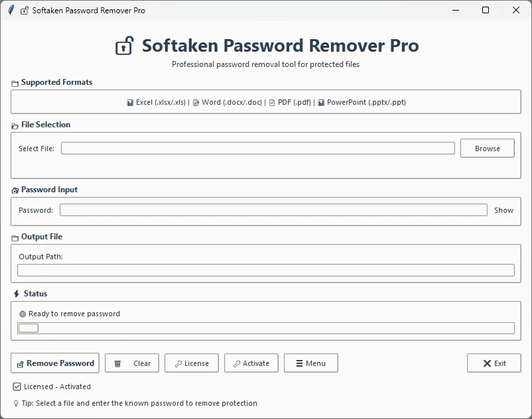Viewport: 532px width, 419px height.
Task: Open the Menu options
Action: click(x=310, y=363)
